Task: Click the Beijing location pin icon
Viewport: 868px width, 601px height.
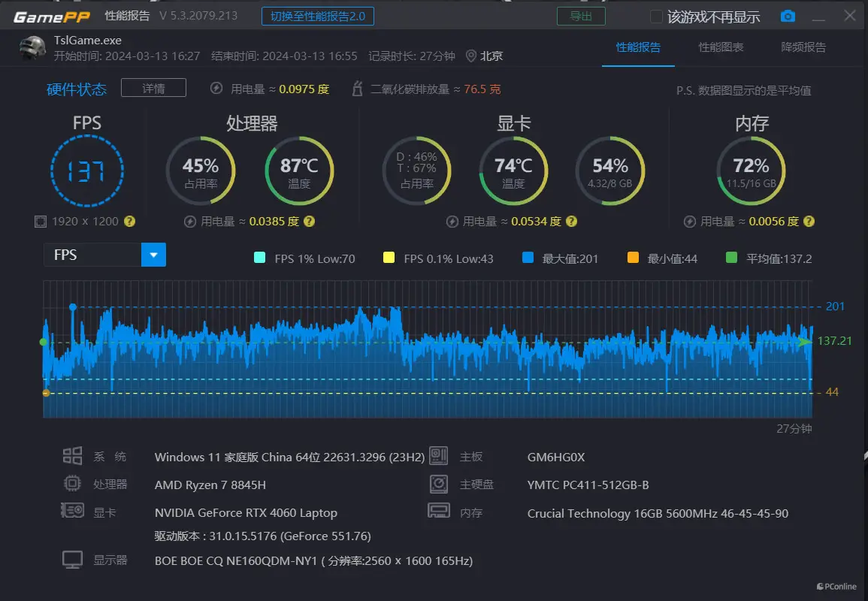Action: [471, 56]
